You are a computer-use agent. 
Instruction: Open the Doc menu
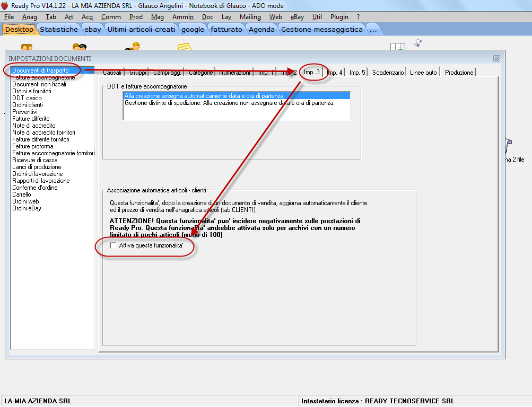(x=207, y=17)
